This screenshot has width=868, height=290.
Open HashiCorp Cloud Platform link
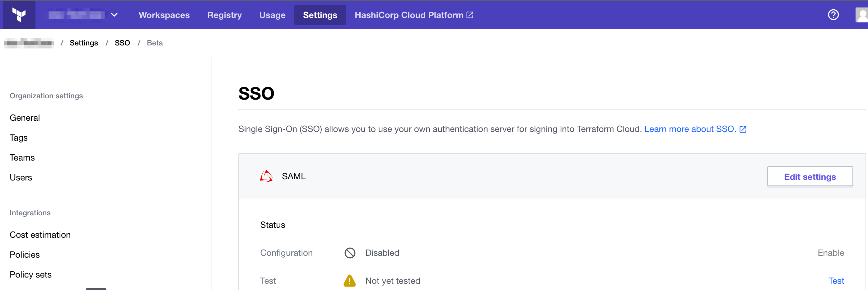413,15
